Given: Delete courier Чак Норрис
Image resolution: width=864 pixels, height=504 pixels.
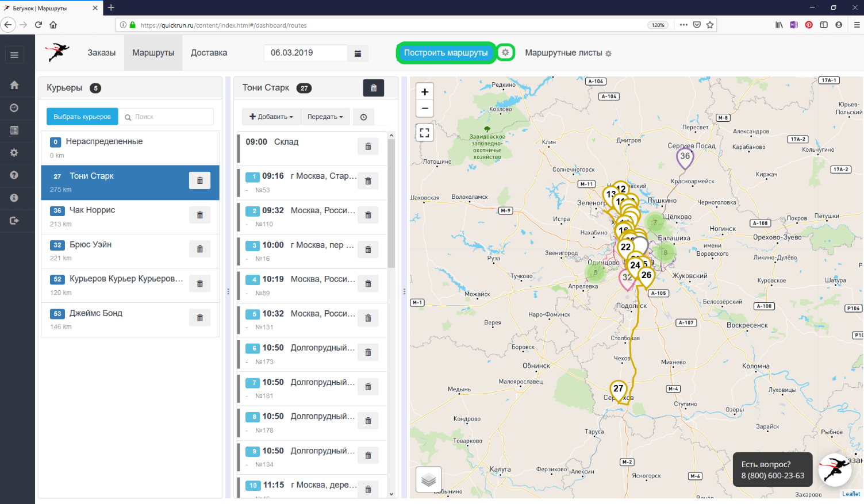Looking at the screenshot, I should [x=200, y=215].
